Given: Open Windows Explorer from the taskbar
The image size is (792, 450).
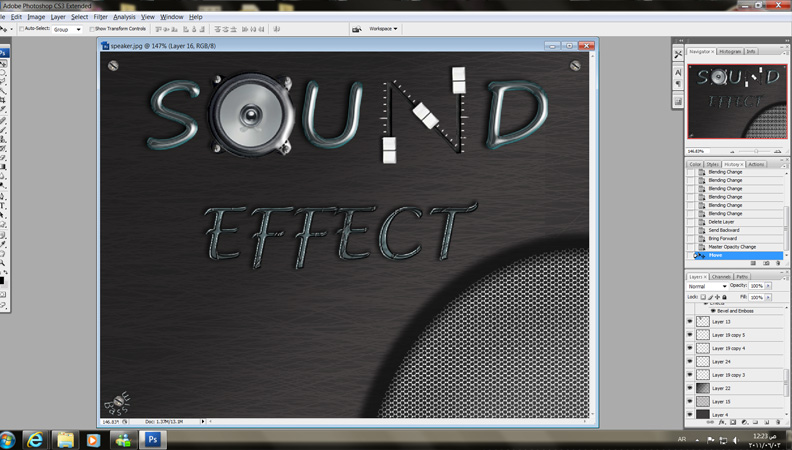Looking at the screenshot, I should (65, 440).
